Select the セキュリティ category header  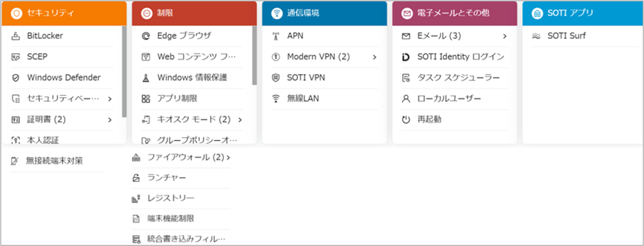(64, 13)
